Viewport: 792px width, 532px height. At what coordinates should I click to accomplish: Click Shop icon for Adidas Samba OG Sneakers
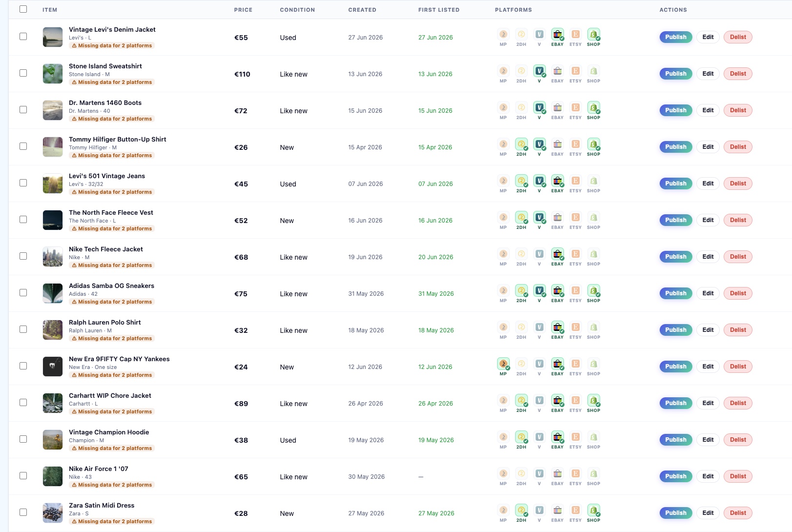593,290
